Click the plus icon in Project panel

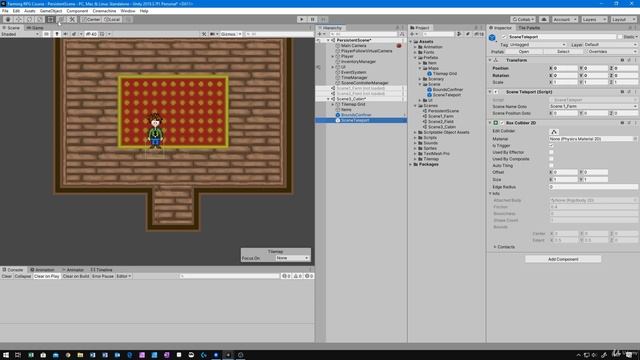pos(412,34)
